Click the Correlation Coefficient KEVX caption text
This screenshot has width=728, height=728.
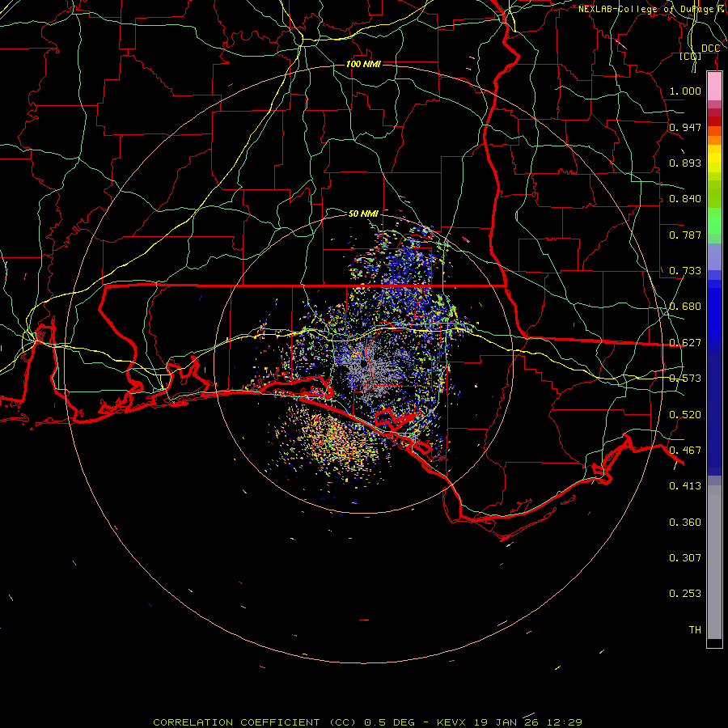[x=367, y=722]
